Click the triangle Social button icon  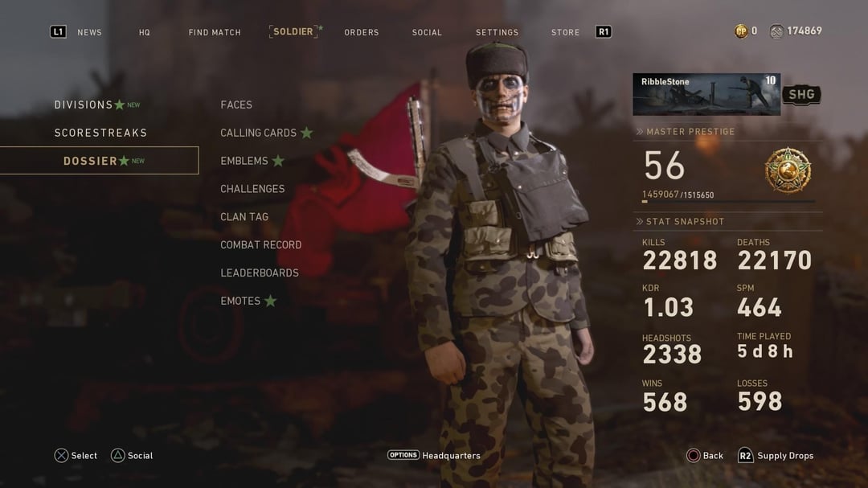tap(117, 455)
